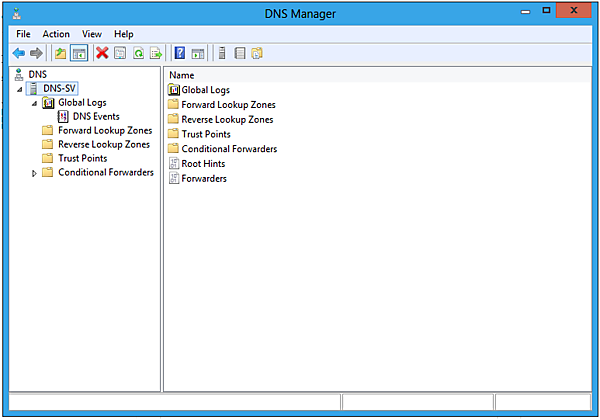The height and width of the screenshot is (420, 600).
Task: Open the Help menu
Action: (x=124, y=34)
